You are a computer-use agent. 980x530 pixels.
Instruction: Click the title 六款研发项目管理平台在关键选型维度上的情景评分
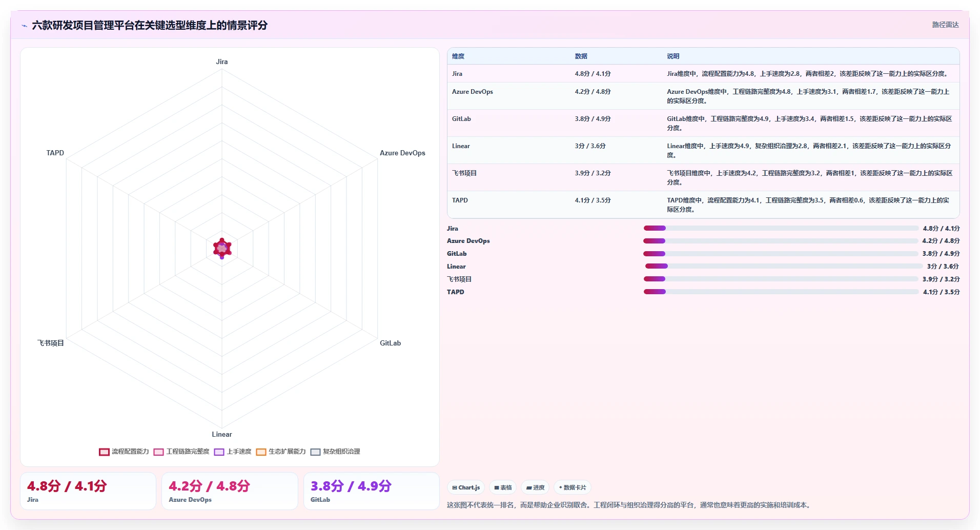[x=150, y=25]
